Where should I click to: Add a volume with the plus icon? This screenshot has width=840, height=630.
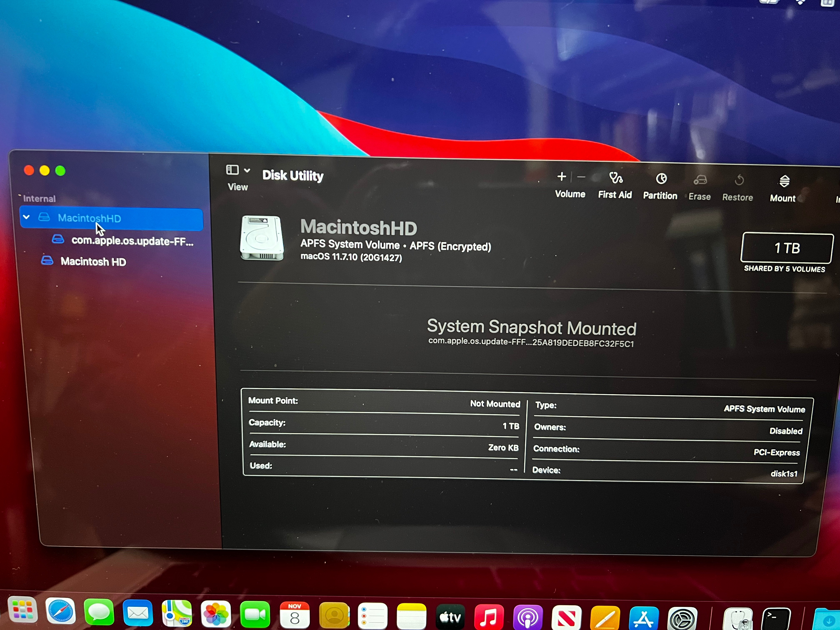pyautogui.click(x=561, y=177)
